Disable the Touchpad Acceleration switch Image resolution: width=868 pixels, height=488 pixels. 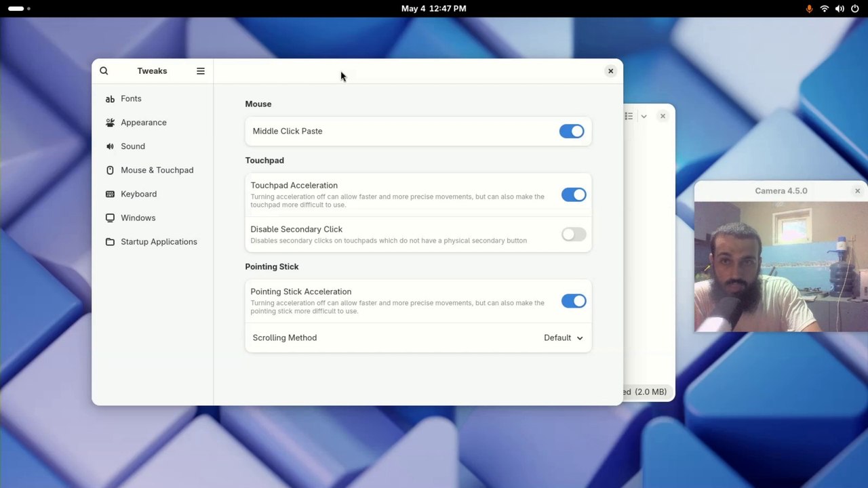[x=574, y=195]
